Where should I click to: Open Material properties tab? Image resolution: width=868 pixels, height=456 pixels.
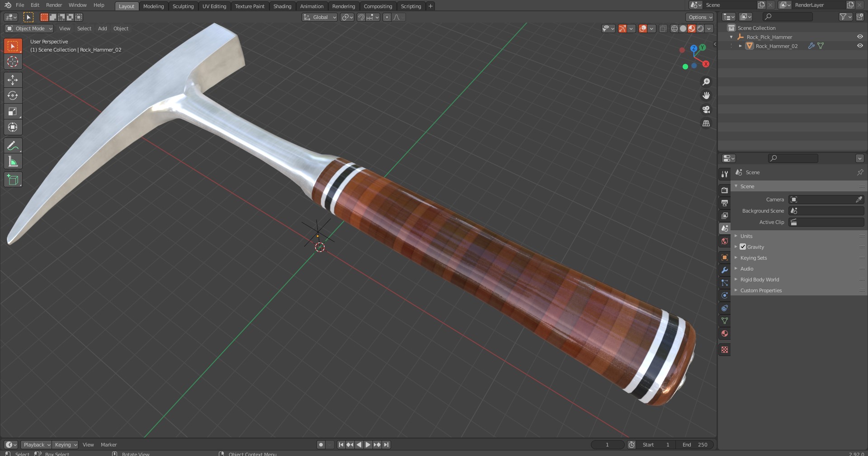(725, 333)
